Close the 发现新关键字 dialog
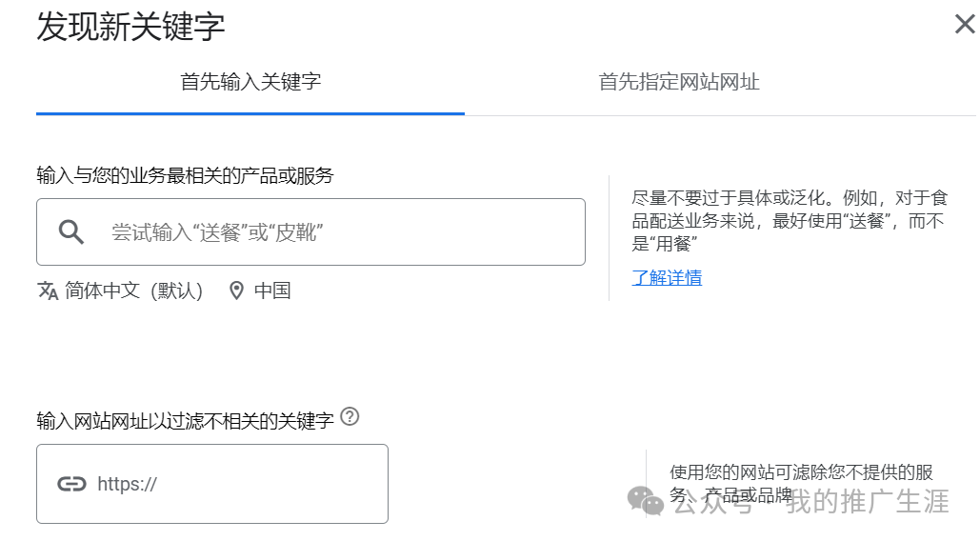Screen dimensions: 980x541 tap(964, 25)
